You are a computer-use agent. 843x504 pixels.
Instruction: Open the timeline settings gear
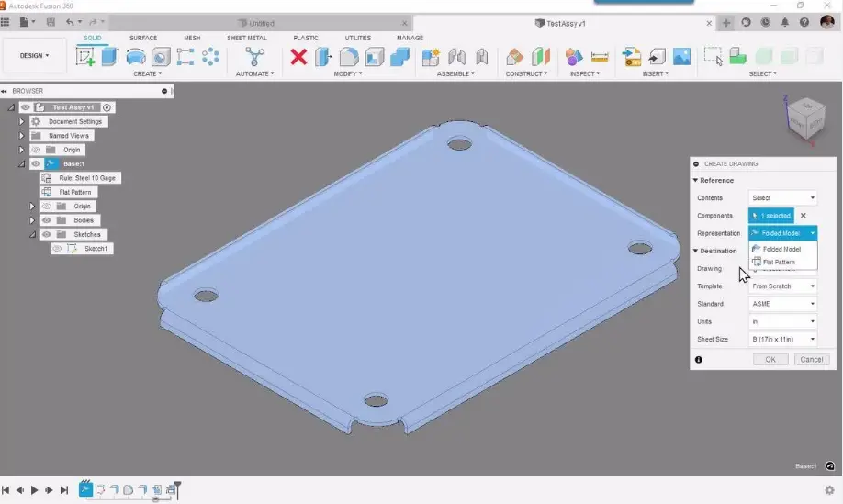829,490
